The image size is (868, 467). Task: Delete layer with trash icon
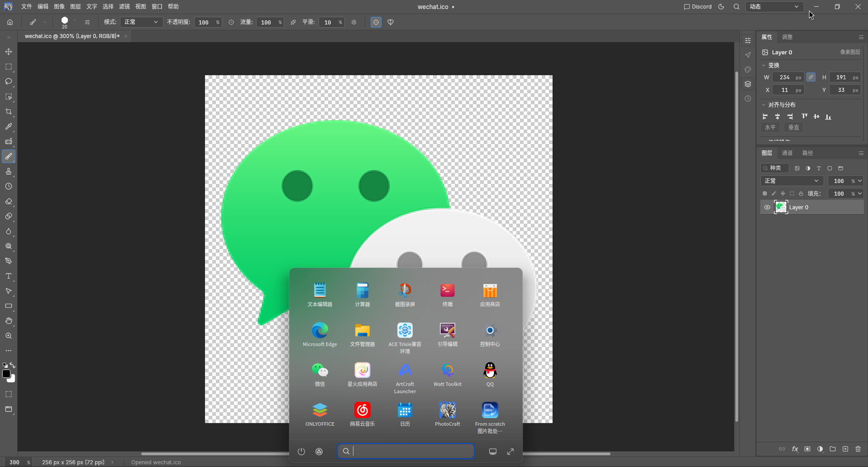point(858,449)
